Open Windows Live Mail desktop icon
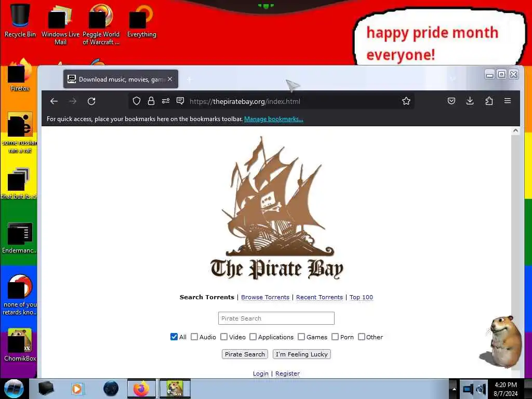532x399 pixels. [60, 24]
